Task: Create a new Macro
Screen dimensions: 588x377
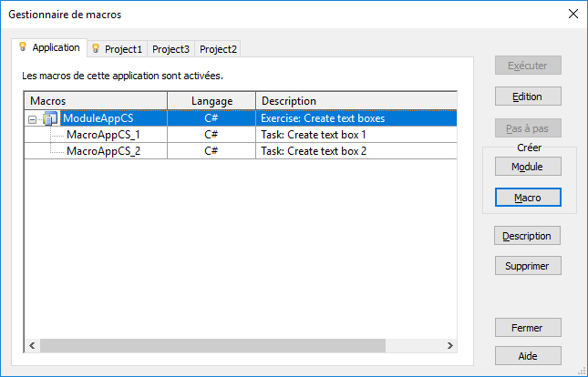Action: tap(527, 197)
